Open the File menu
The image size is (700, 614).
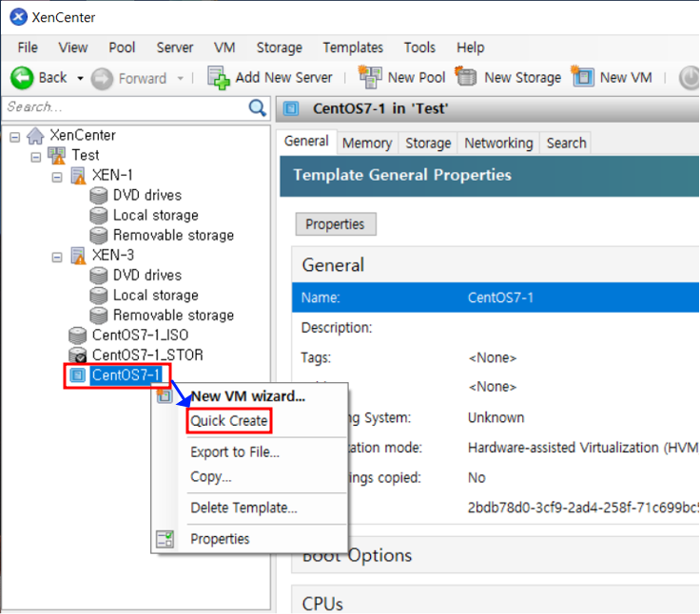28,48
